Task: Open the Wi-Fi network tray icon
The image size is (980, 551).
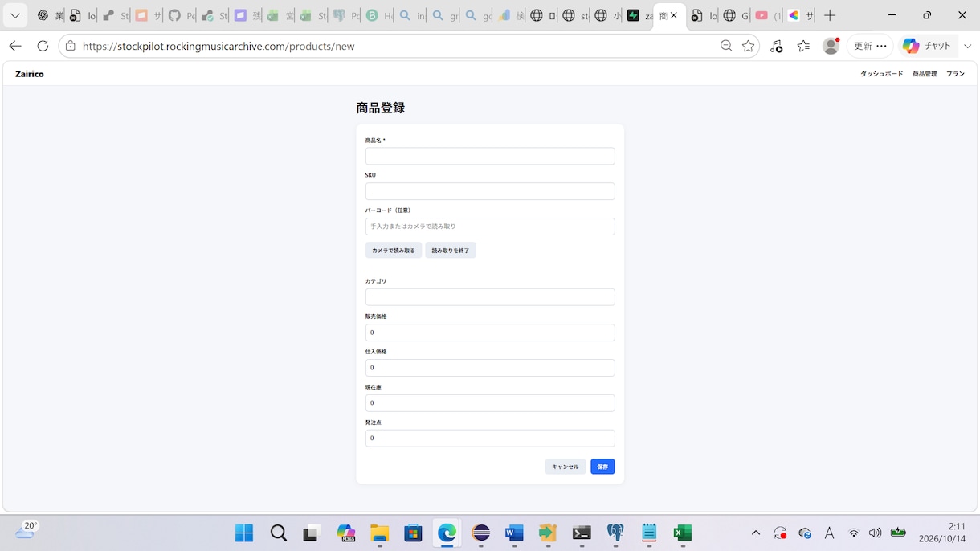Action: pyautogui.click(x=854, y=533)
